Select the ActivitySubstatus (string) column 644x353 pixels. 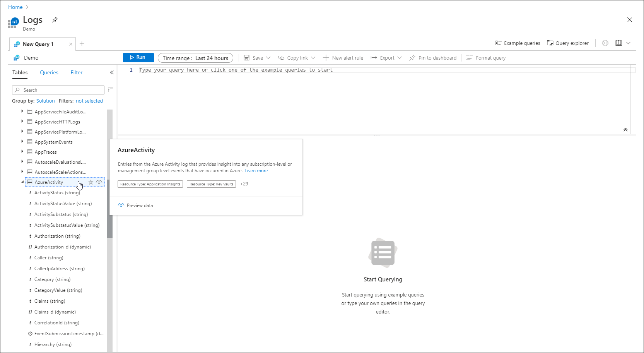tap(61, 214)
